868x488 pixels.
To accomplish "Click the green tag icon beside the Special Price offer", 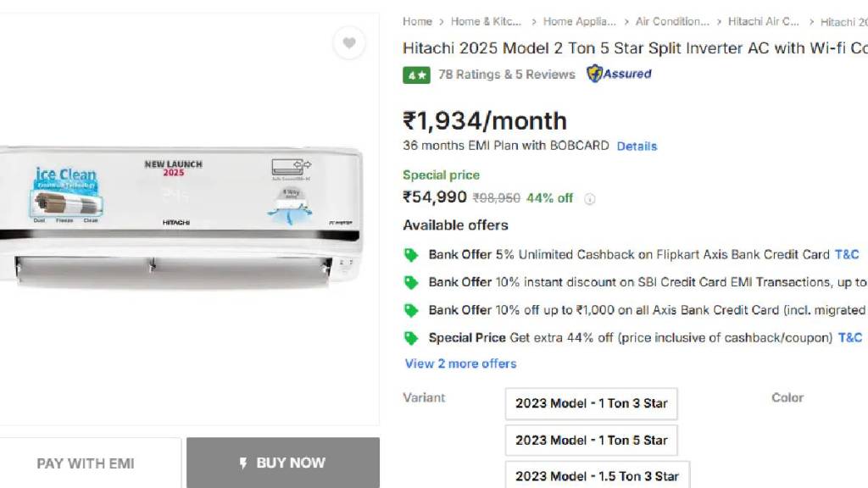I will [411, 338].
